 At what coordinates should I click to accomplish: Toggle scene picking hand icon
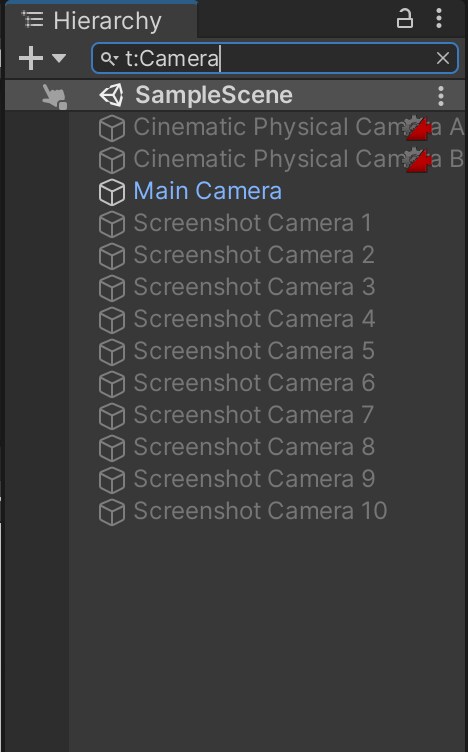(x=54, y=96)
